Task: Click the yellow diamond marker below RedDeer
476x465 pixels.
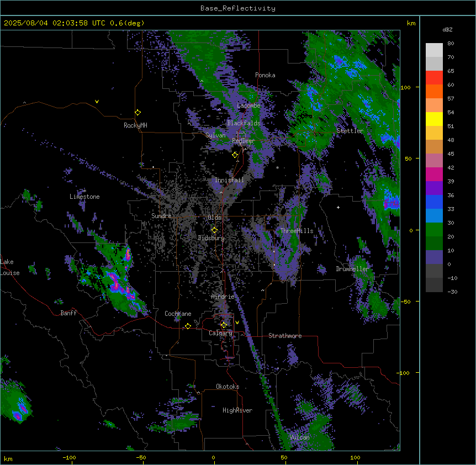Action: pos(235,155)
